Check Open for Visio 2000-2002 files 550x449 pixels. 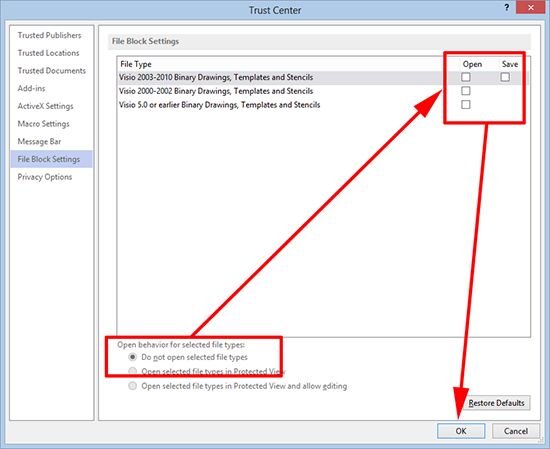[x=466, y=91]
